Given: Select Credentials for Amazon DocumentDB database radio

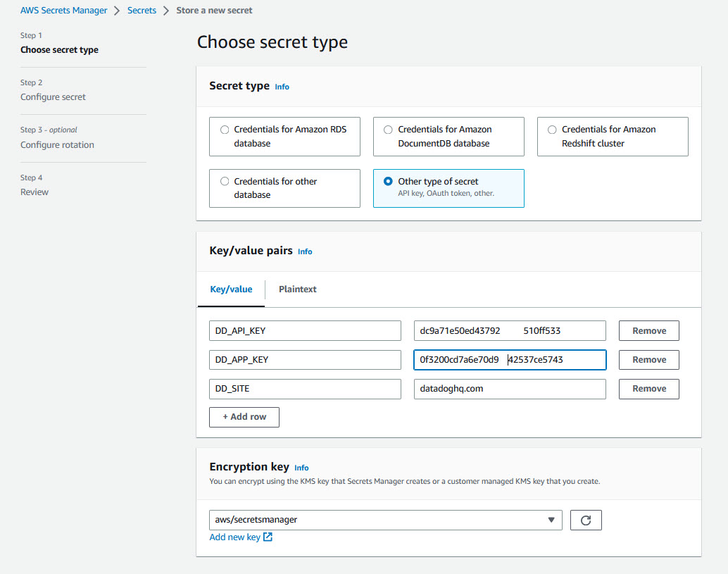Looking at the screenshot, I should tap(388, 130).
